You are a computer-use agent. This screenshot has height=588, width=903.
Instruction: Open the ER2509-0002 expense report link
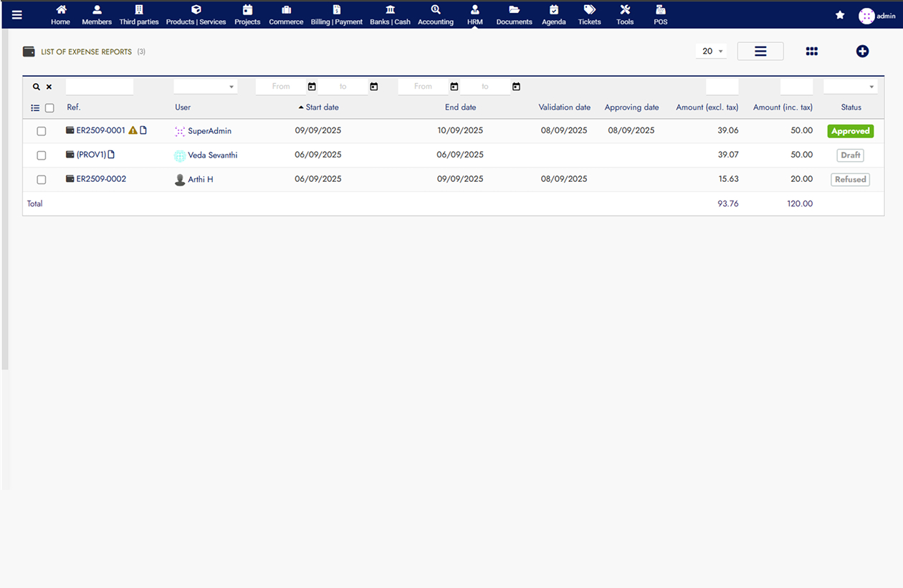[101, 179]
